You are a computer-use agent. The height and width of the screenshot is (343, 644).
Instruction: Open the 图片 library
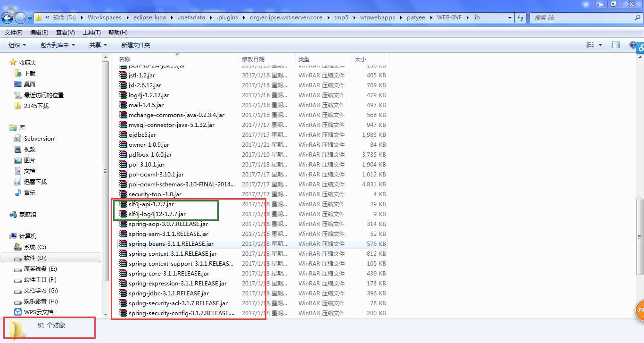coord(30,160)
